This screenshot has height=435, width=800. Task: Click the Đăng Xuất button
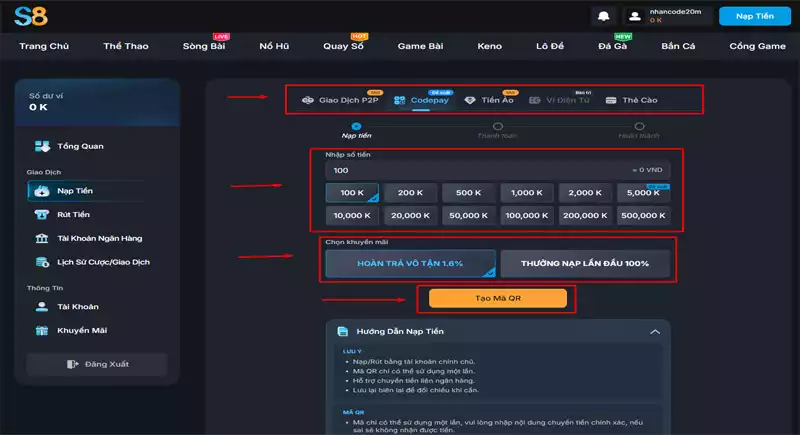[x=97, y=364]
